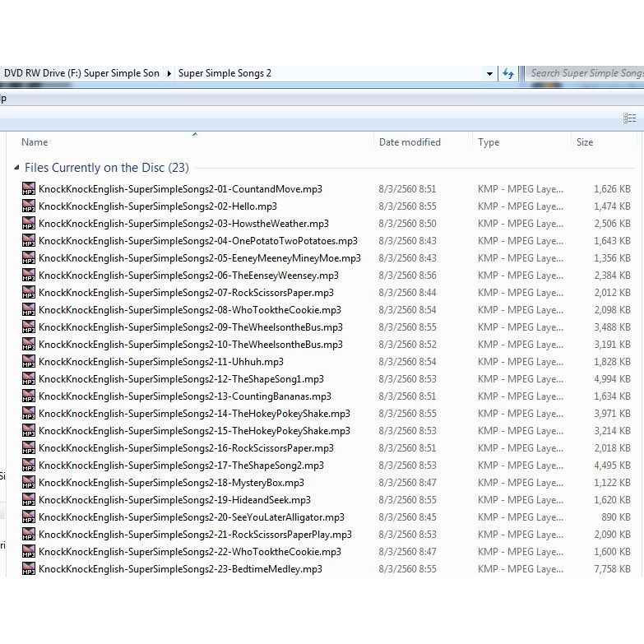This screenshot has width=644, height=644.
Task: Sort files by Date modified column
Action: pyautogui.click(x=410, y=142)
